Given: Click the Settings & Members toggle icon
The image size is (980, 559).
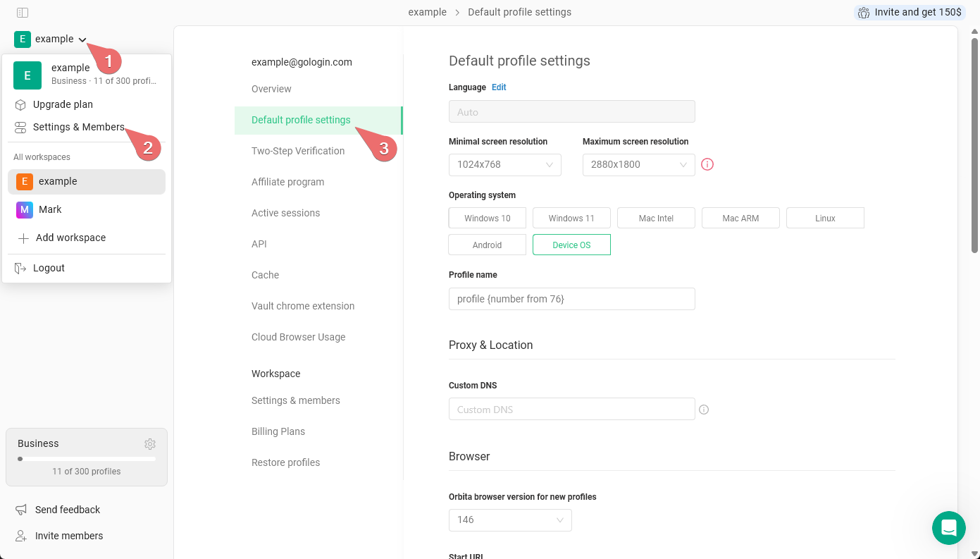Looking at the screenshot, I should (20, 128).
